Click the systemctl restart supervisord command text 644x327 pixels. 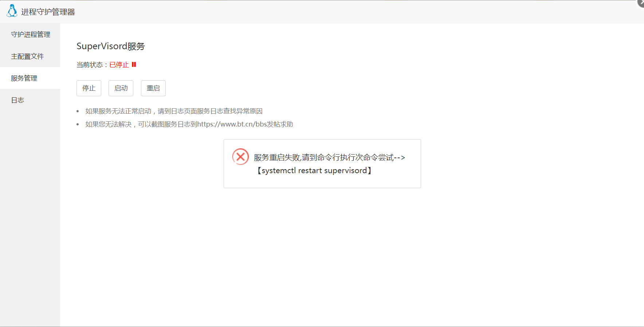(314, 171)
